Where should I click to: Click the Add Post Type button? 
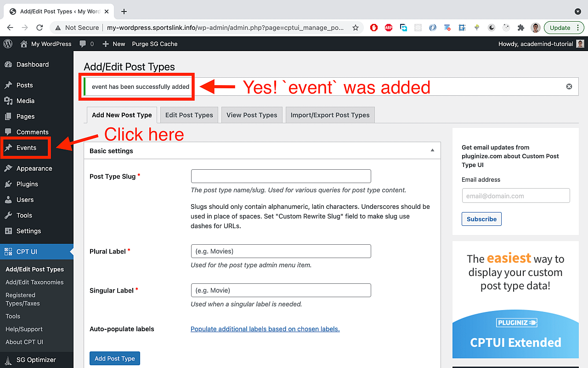[x=114, y=358]
